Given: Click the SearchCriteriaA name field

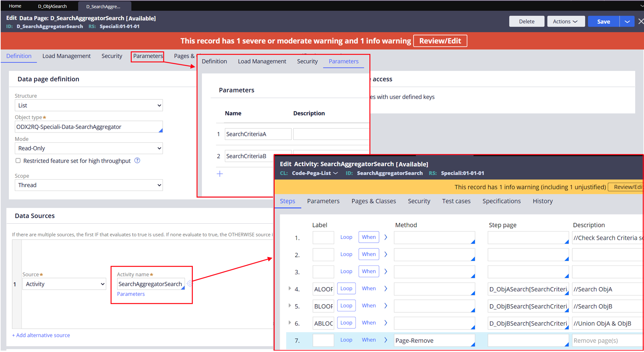Looking at the screenshot, I should [x=258, y=134].
